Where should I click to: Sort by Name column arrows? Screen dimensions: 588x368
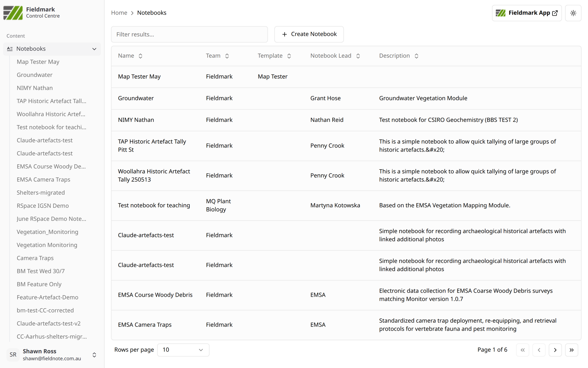click(x=140, y=56)
